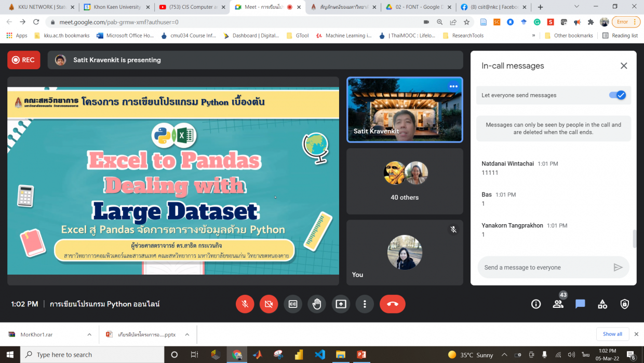
Task: Click the present now screen share icon
Action: [x=341, y=304]
